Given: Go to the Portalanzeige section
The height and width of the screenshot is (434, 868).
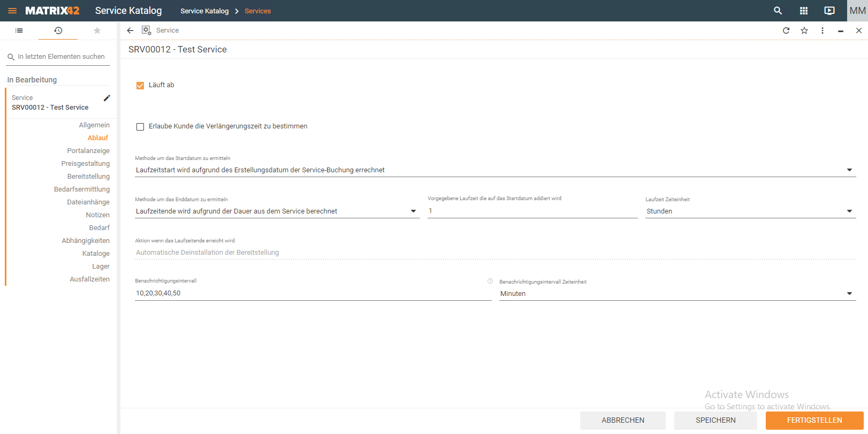Looking at the screenshot, I should [x=88, y=151].
